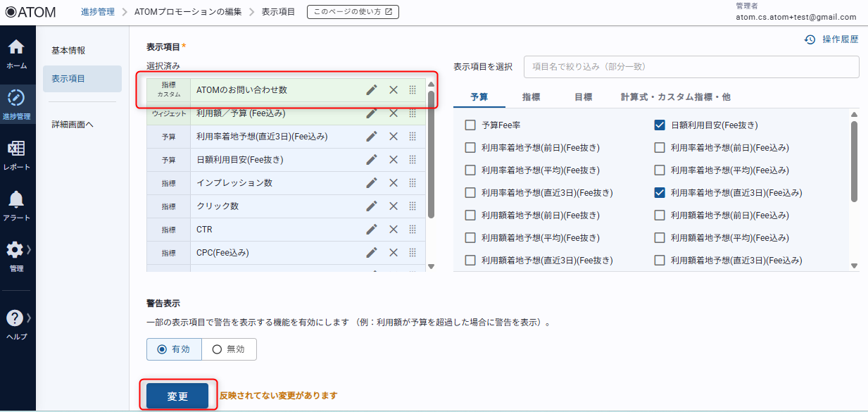Open the ホーム sidebar icon
The image size is (868, 412).
click(17, 54)
